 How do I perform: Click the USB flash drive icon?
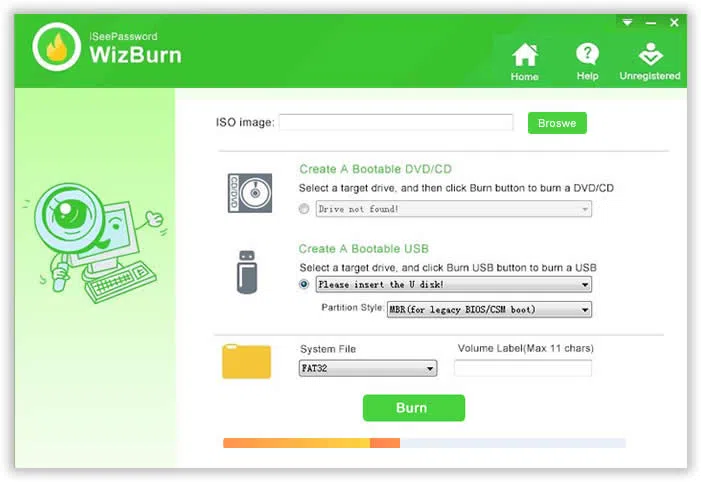pos(248,272)
